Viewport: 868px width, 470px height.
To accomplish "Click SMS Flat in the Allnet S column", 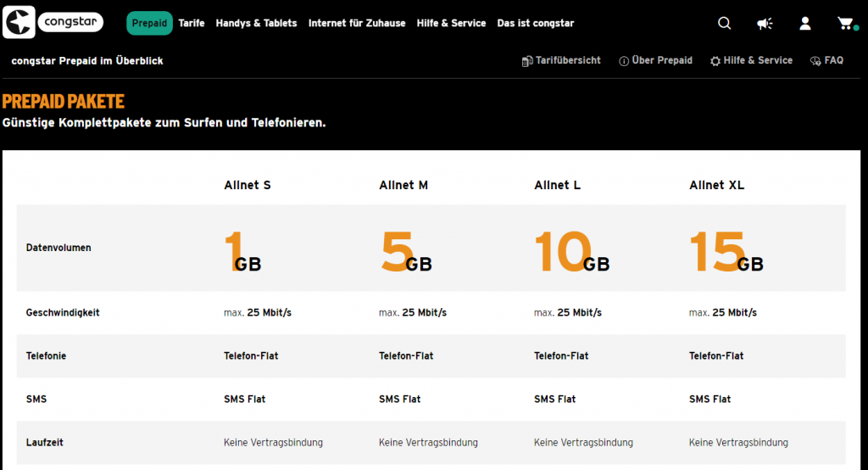I will click(x=245, y=399).
